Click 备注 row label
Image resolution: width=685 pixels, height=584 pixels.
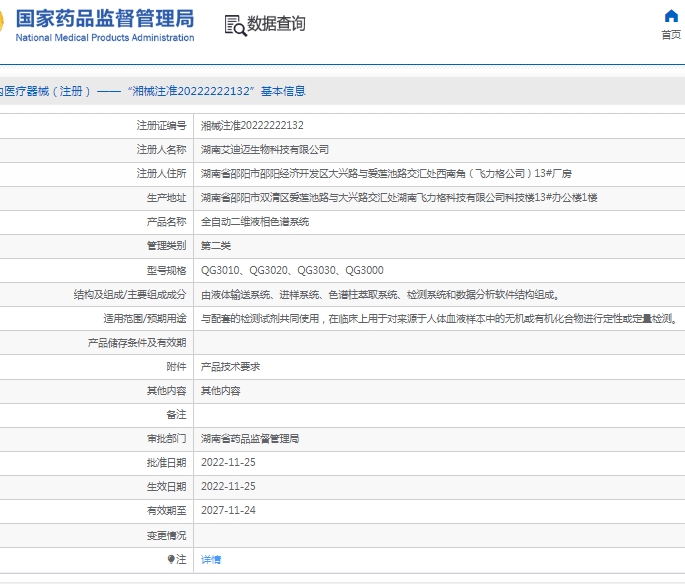point(176,415)
